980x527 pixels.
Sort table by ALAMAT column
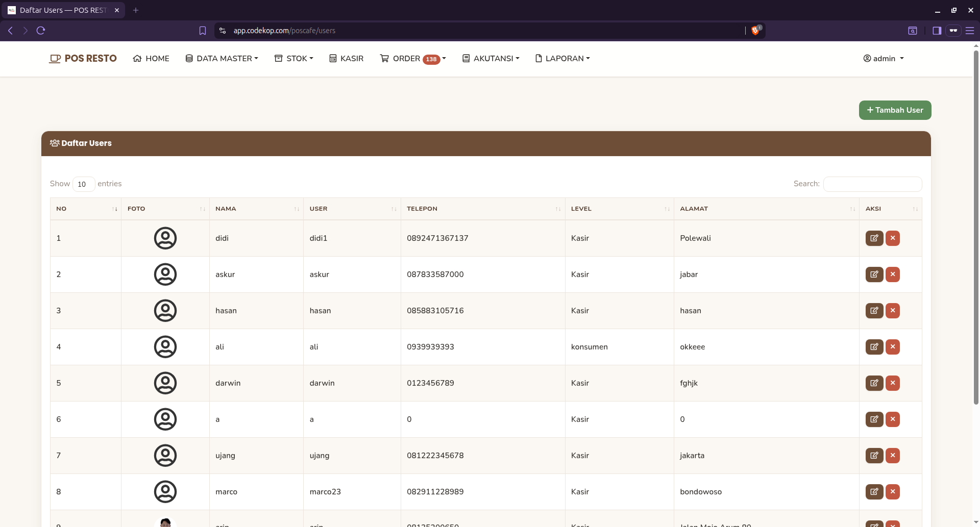pyautogui.click(x=767, y=209)
